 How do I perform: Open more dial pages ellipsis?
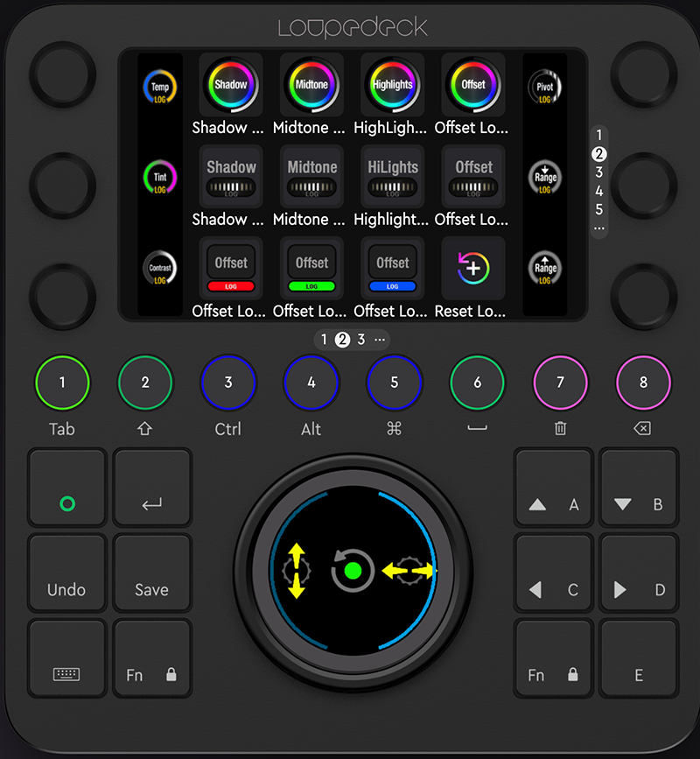[x=598, y=228]
